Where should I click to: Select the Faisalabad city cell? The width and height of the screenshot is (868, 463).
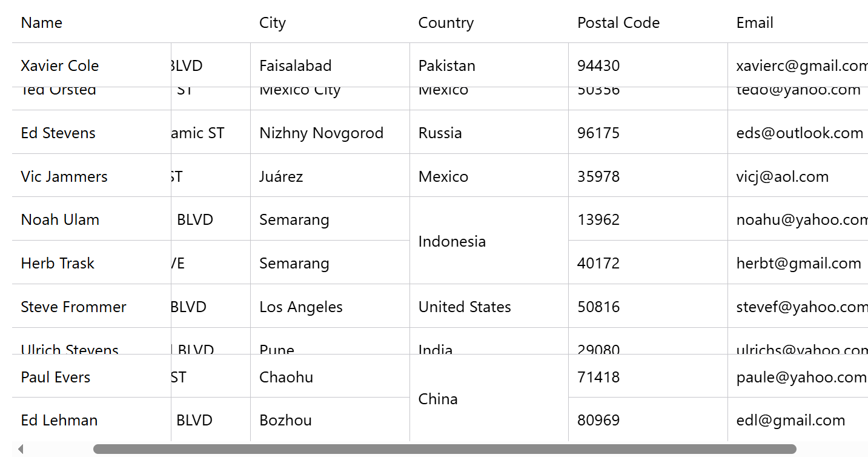click(x=330, y=65)
